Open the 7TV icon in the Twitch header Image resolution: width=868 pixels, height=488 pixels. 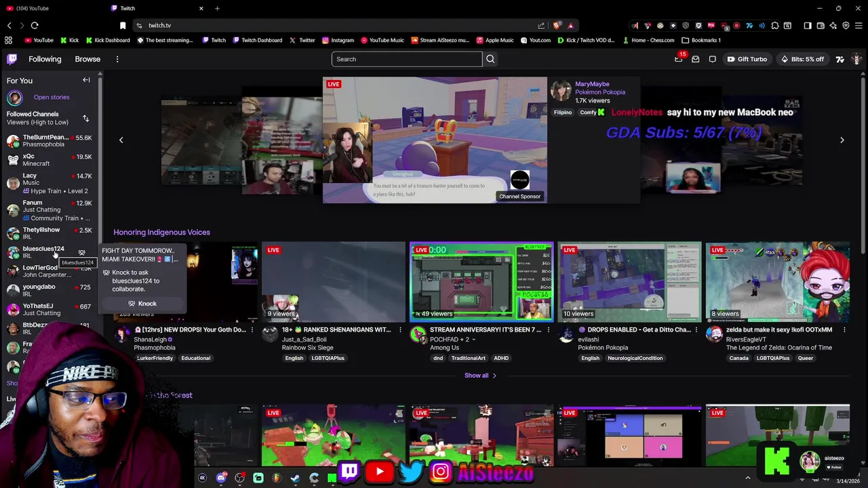tap(840, 59)
